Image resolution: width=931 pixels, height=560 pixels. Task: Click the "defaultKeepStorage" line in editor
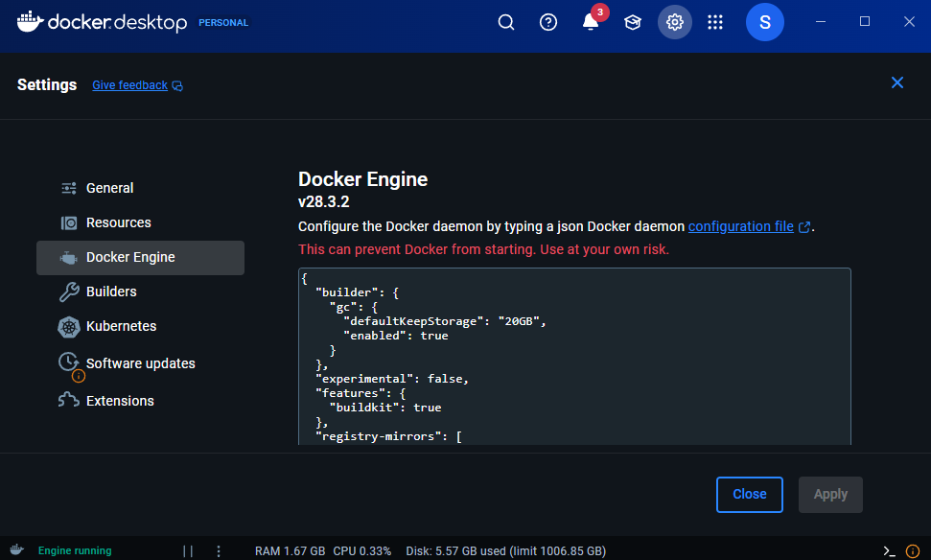(x=444, y=321)
